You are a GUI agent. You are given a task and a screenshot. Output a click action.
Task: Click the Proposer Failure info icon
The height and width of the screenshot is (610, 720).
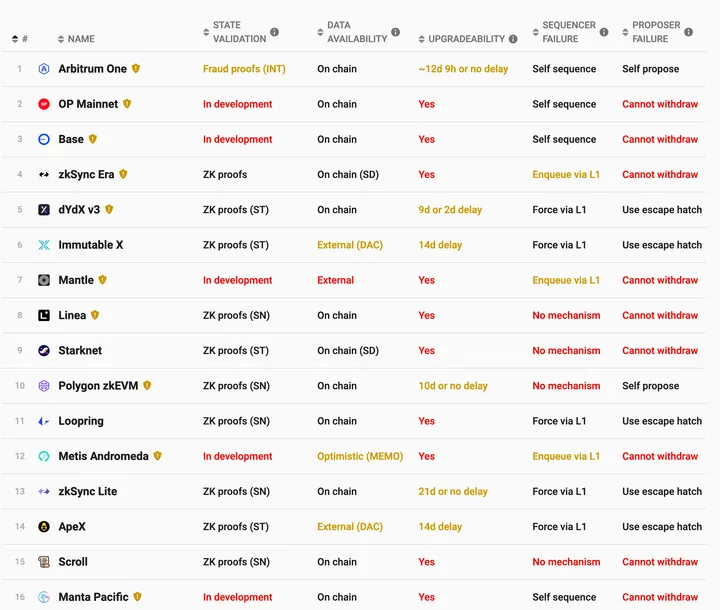tap(688, 32)
